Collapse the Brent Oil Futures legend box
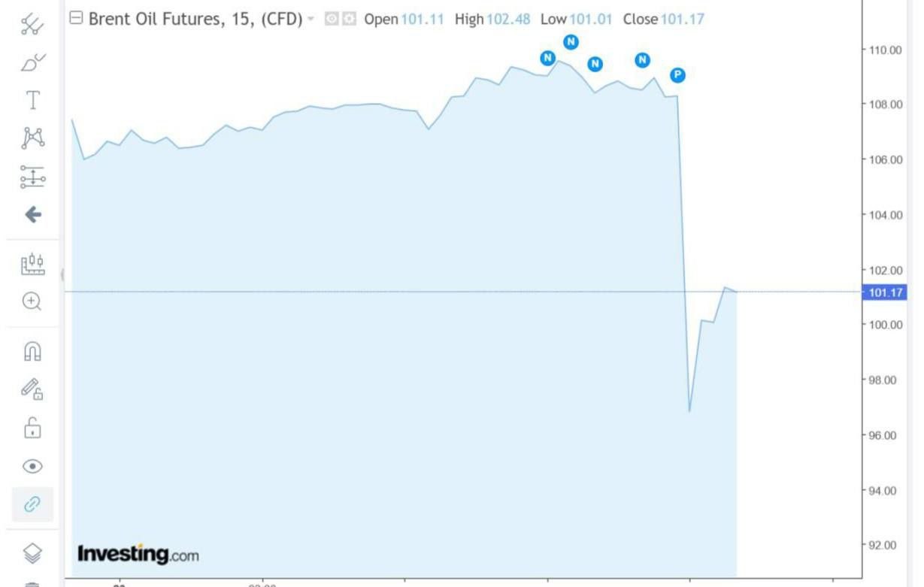Screen dimensions: 924x587 point(75,18)
